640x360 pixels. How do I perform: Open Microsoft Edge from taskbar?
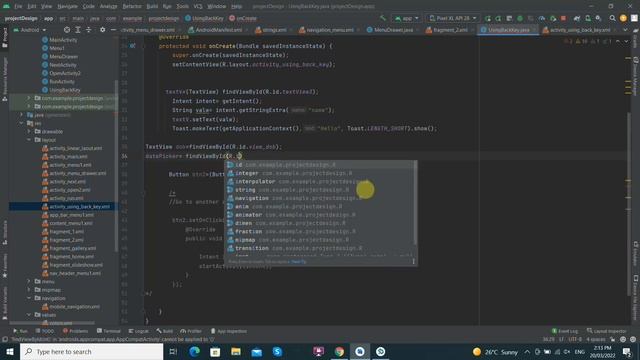point(194,351)
